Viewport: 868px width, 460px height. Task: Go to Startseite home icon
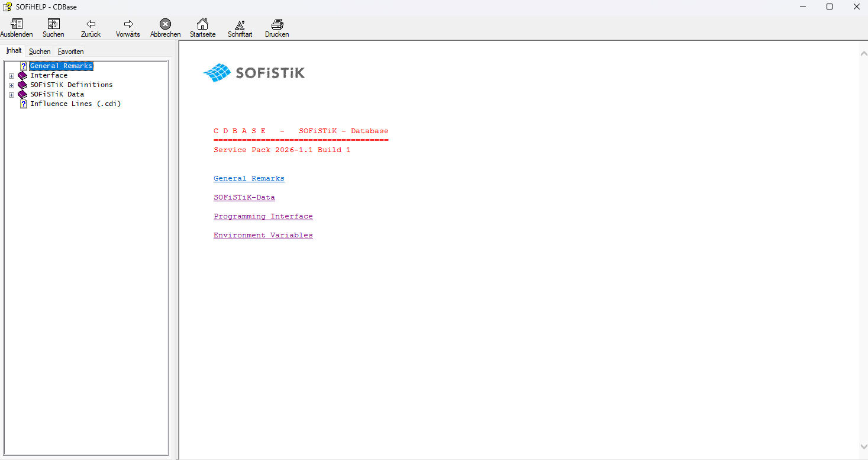pos(202,24)
